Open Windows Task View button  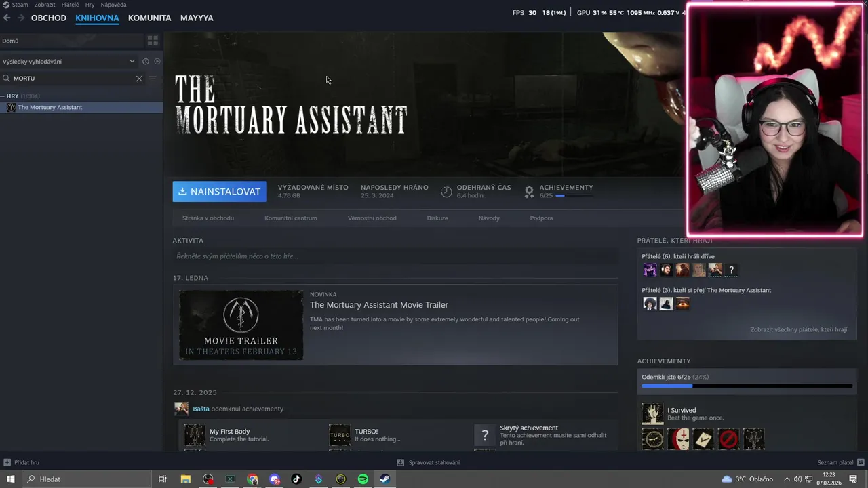[163, 479]
